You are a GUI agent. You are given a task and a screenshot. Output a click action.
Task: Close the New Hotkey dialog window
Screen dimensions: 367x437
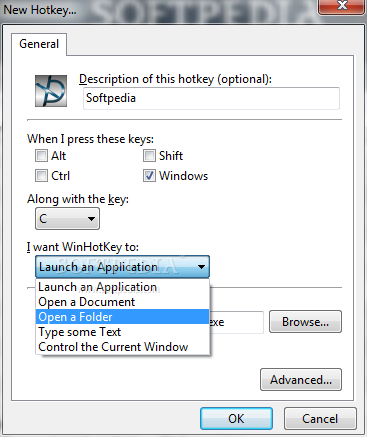(341, 6)
